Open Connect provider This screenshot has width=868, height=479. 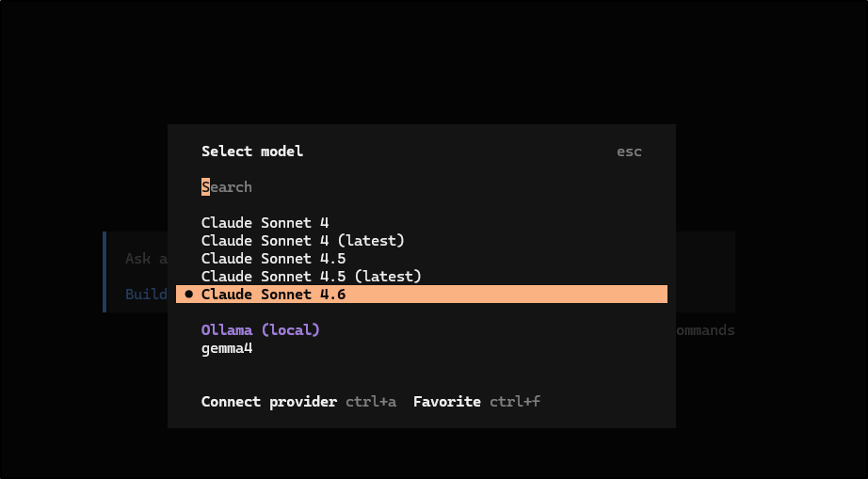coord(268,402)
